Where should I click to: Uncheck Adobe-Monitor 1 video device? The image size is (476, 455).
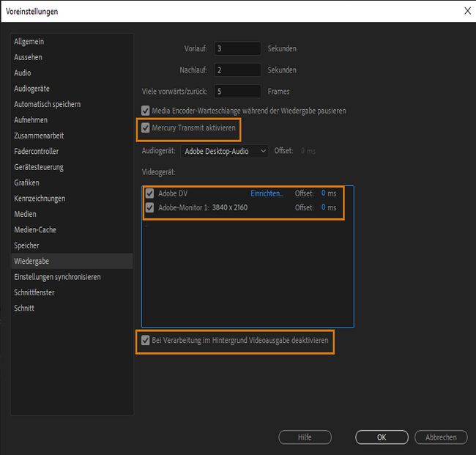click(x=149, y=208)
